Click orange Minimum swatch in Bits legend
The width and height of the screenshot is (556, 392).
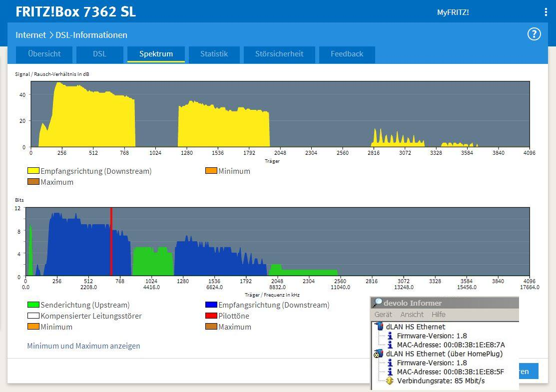click(33, 327)
